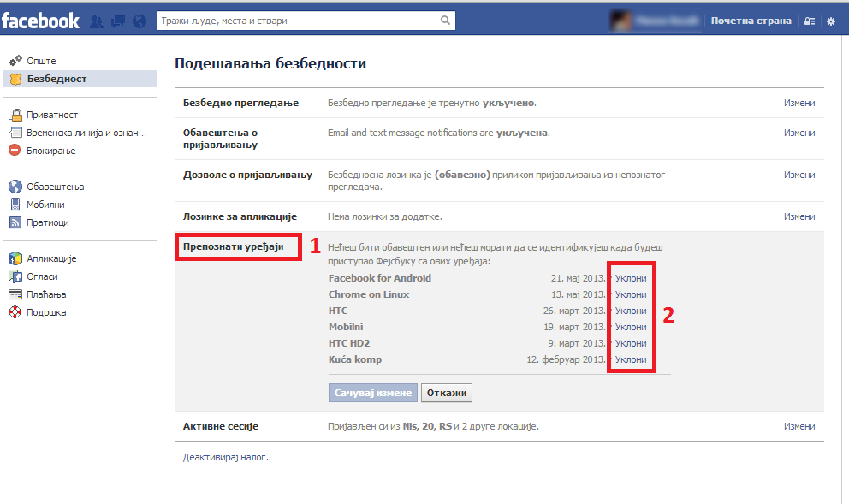Open Опште settings section

42,61
